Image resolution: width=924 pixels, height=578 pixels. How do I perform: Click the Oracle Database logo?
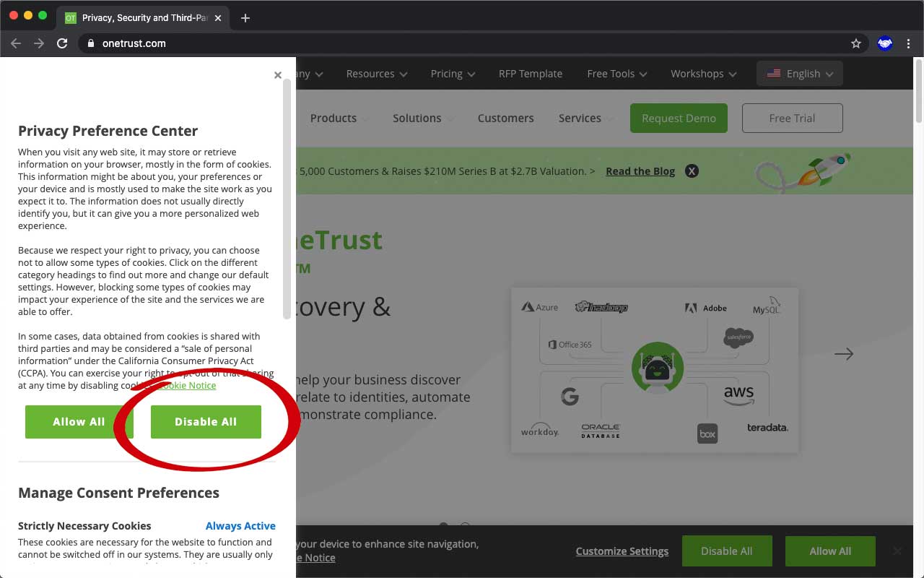coord(601,431)
